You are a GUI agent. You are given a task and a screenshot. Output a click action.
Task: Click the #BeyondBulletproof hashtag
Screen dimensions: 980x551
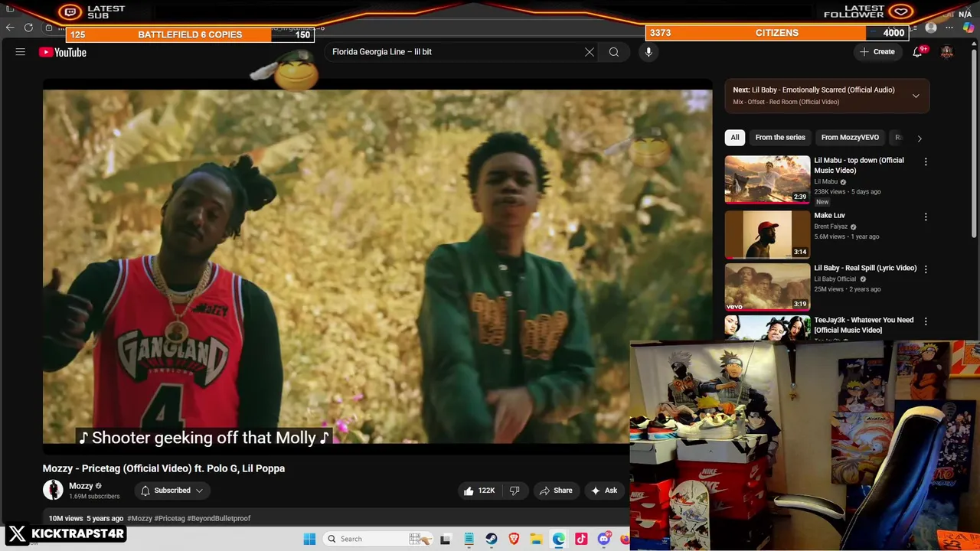click(x=219, y=518)
